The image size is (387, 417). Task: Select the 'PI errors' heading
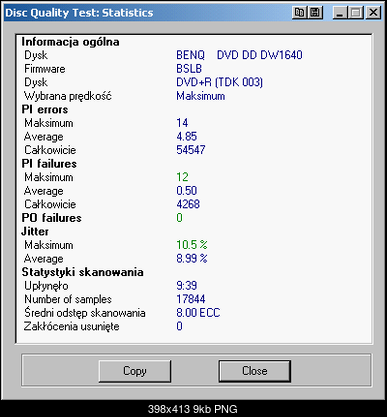[45, 110]
